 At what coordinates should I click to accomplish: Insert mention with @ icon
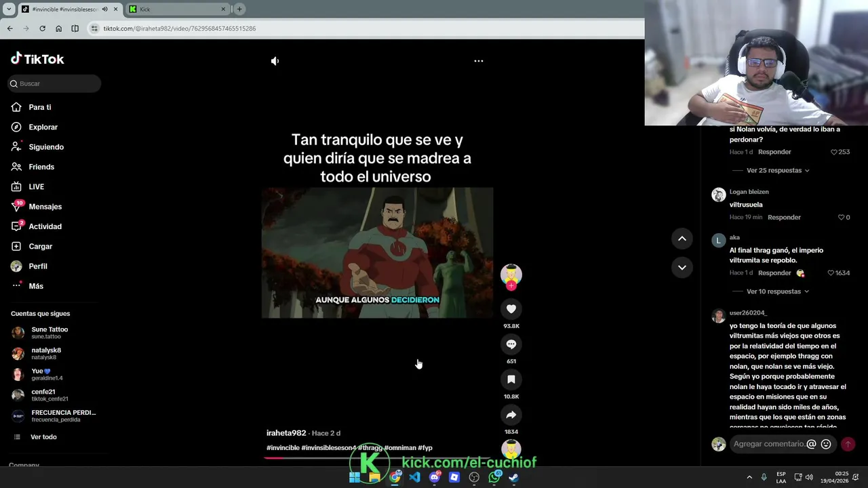pyautogui.click(x=811, y=444)
